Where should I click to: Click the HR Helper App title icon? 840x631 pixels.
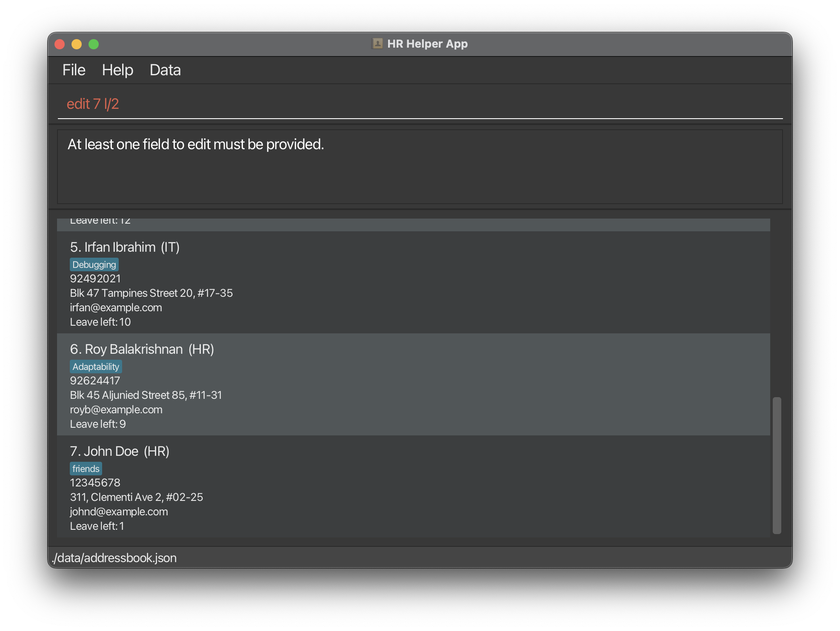click(x=377, y=44)
